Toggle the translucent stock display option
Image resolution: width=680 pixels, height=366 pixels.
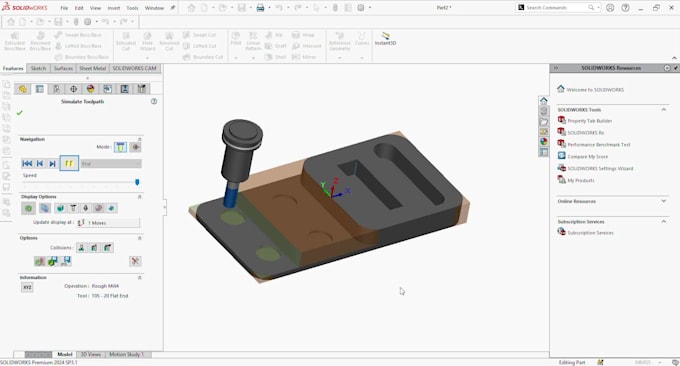click(45, 209)
